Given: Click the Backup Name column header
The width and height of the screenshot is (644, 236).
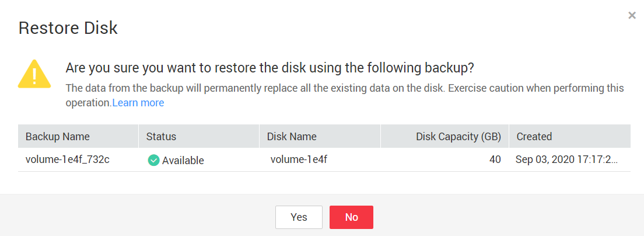Looking at the screenshot, I should coord(58,136).
